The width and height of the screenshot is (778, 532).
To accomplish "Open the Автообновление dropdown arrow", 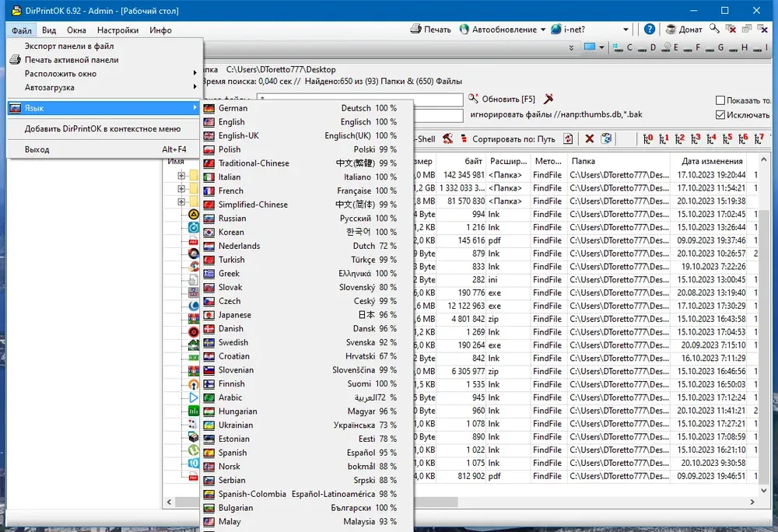I will pos(543,30).
